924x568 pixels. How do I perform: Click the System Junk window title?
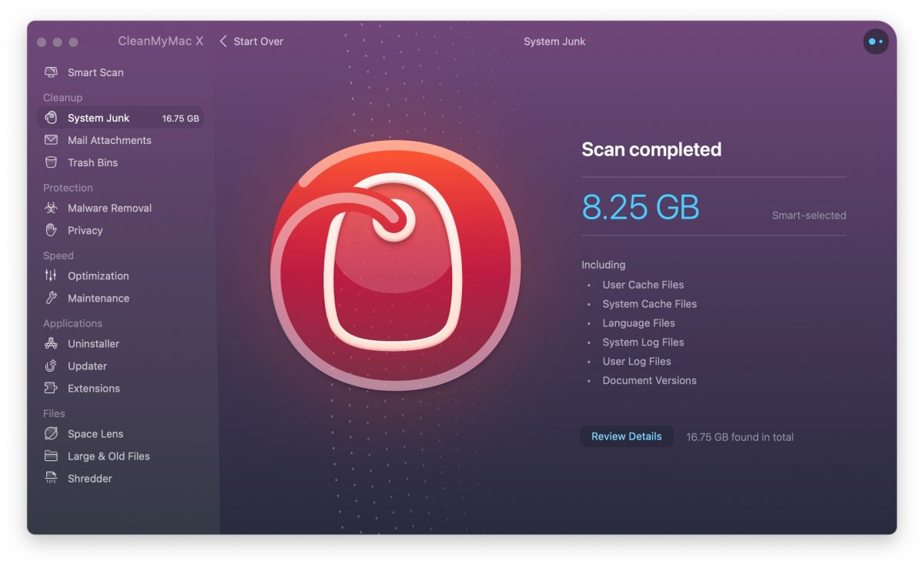[x=554, y=42]
